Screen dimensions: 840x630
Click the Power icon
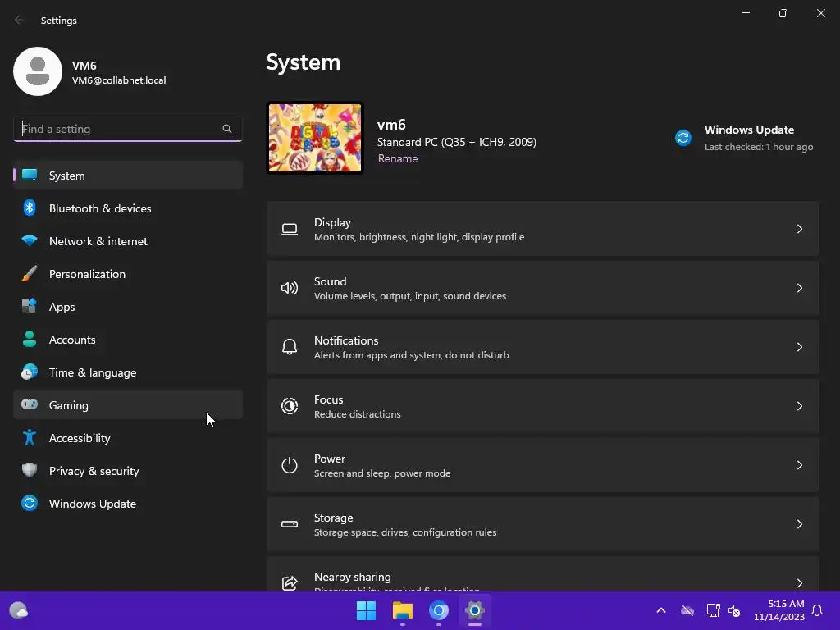point(290,465)
